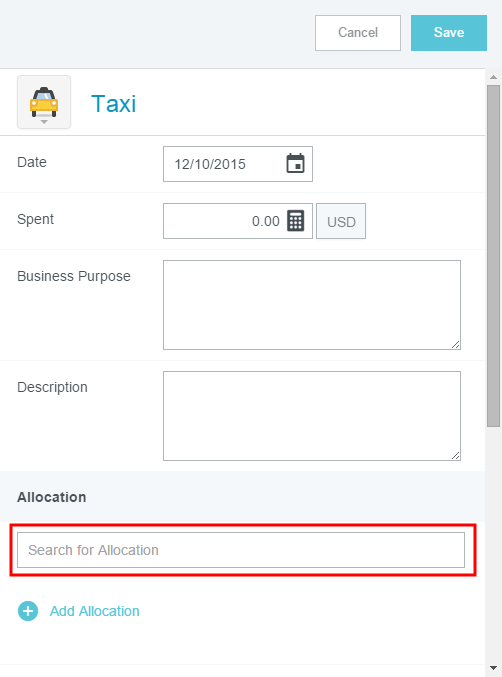Focus the Search for Allocation field
The width and height of the screenshot is (502, 677).
tap(241, 550)
